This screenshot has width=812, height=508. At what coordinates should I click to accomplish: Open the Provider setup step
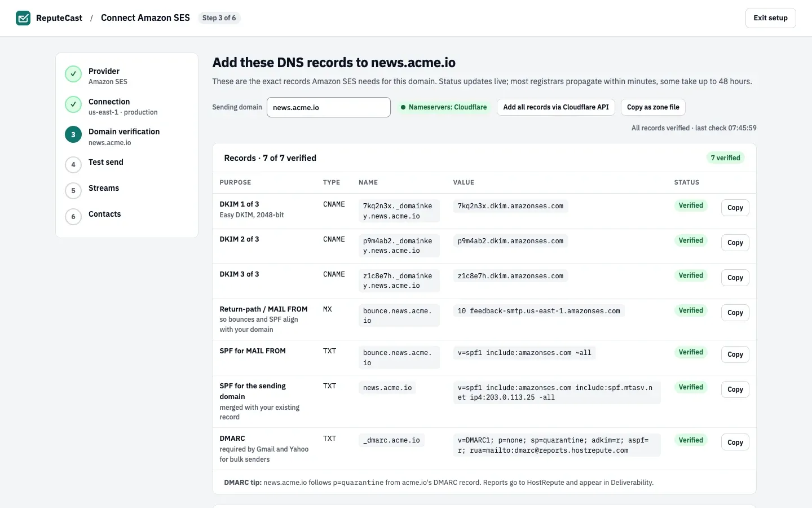[x=127, y=76]
